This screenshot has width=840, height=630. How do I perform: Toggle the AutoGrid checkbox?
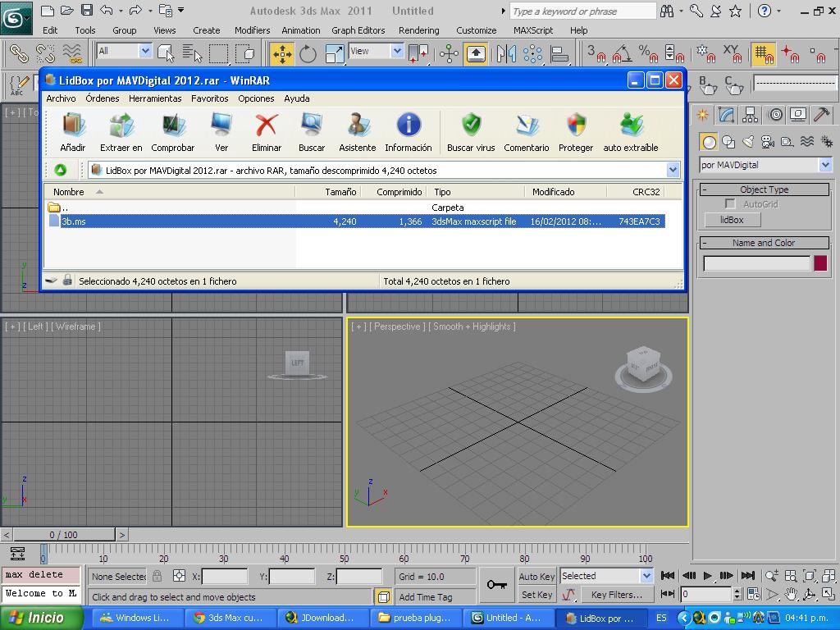729,203
